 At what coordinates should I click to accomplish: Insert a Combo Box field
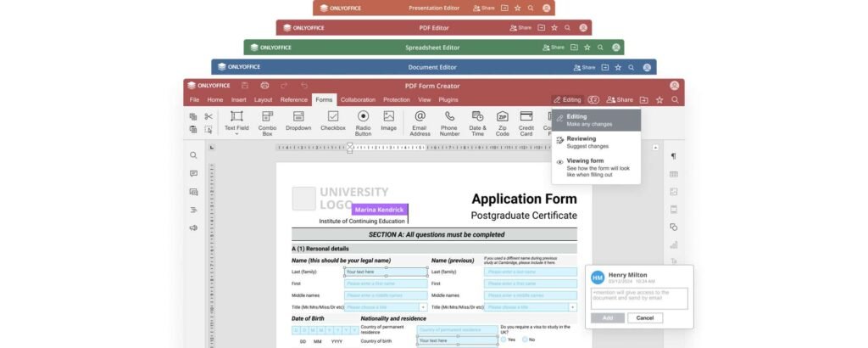click(x=267, y=122)
